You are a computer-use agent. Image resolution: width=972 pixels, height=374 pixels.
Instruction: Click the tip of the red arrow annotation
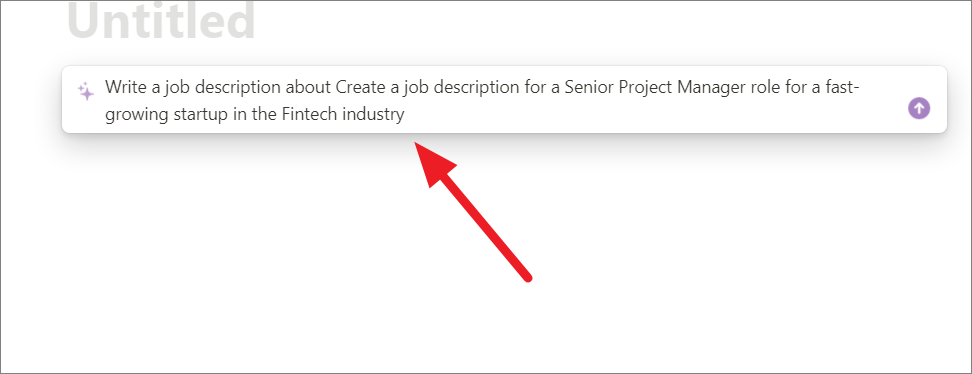coord(417,144)
